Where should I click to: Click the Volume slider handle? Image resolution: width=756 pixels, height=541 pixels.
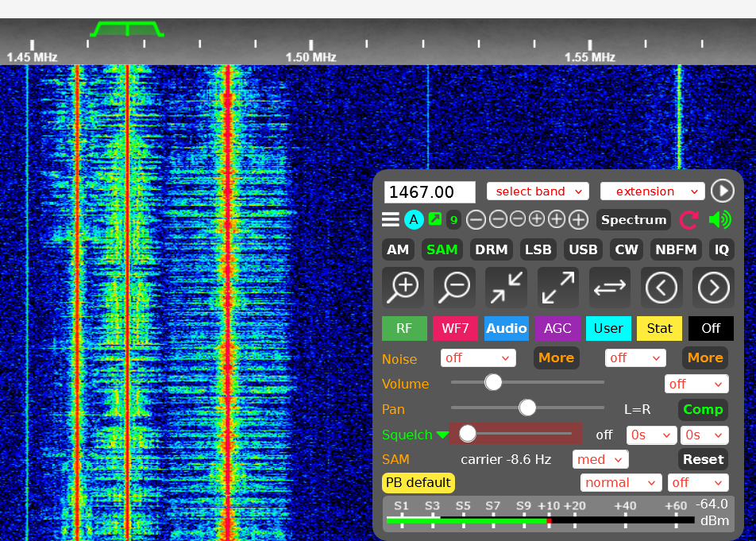(x=493, y=382)
